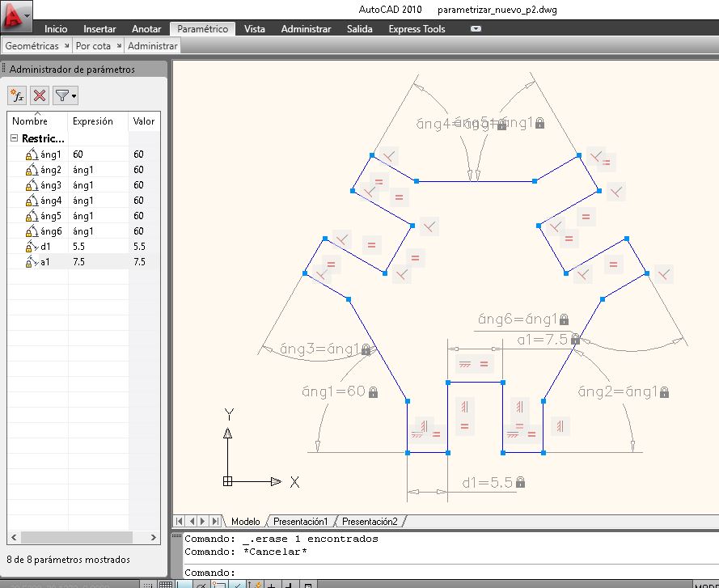
Task: Click the Comando command line input
Action: click(450, 573)
